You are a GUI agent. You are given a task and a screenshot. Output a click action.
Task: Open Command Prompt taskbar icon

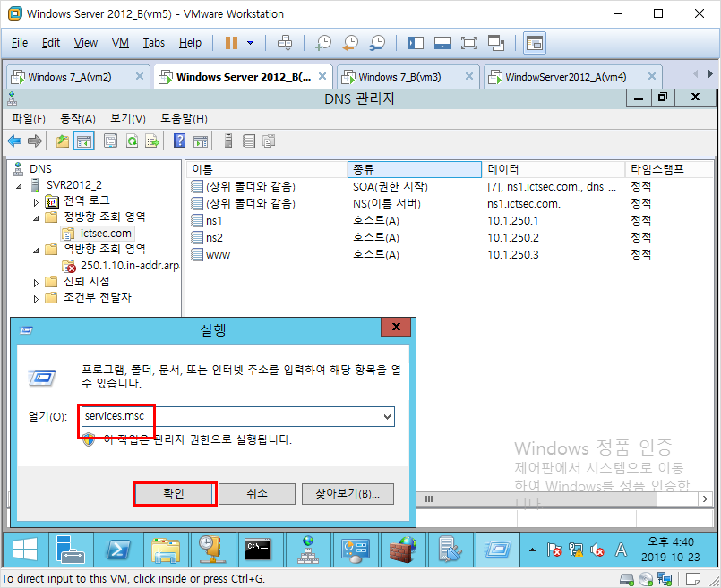(x=258, y=550)
